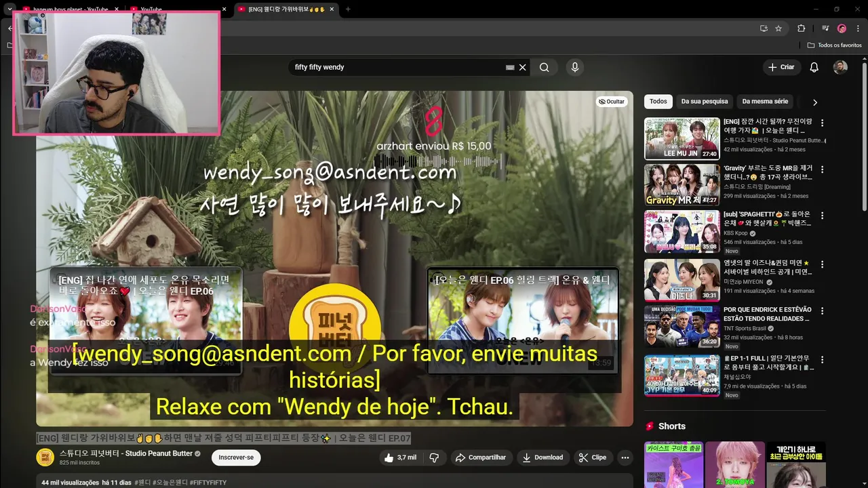Open first Shorts thumbnail 카이스트 구미호
This screenshot has height=488, width=868.
(x=673, y=465)
